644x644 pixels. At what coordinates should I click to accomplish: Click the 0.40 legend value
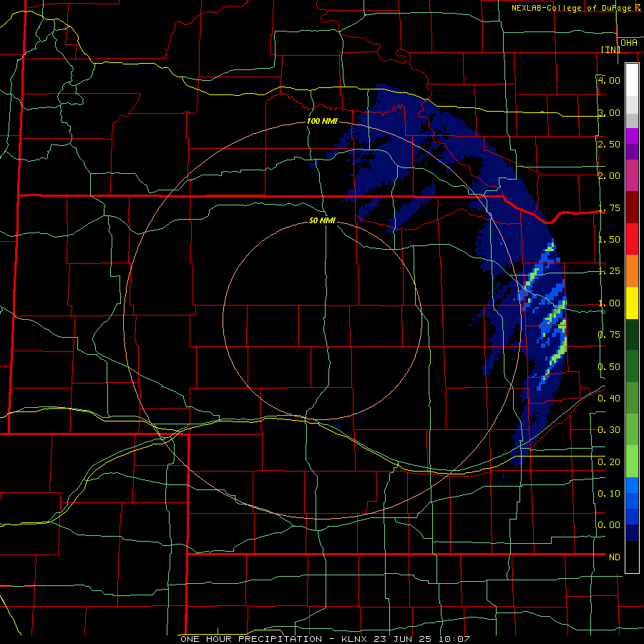coord(609,398)
